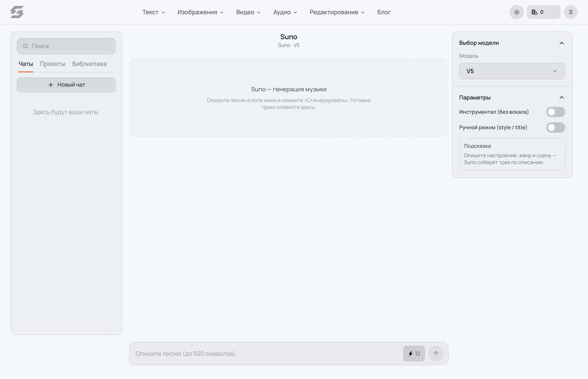Open the Изображения dropdown menu
Viewport: 588px width, 379px height.
tap(200, 12)
